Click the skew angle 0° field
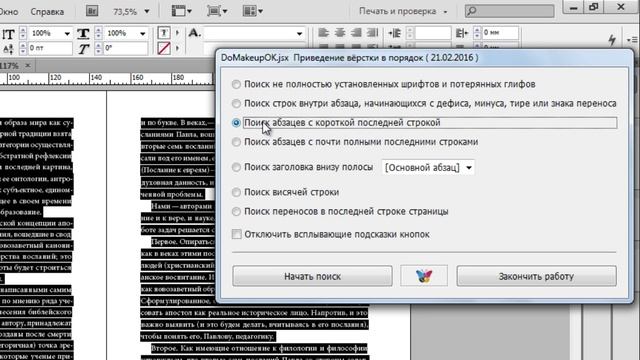Viewport: 640px width, 360px height. pos(125,49)
